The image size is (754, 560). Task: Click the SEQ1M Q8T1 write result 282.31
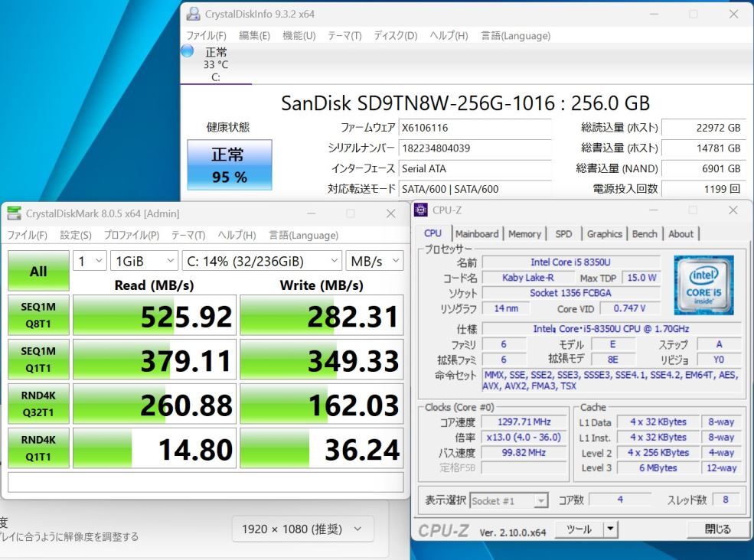(322, 315)
